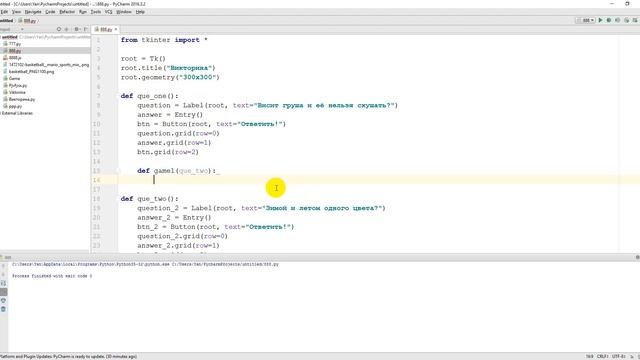This screenshot has height=360, width=640.
Task: Open the VCS menu
Action: pos(109,12)
